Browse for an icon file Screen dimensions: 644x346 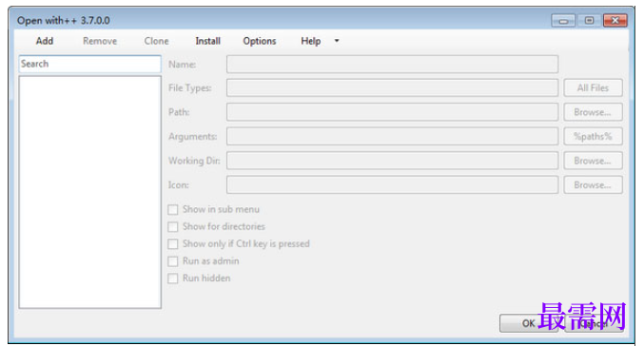point(593,184)
